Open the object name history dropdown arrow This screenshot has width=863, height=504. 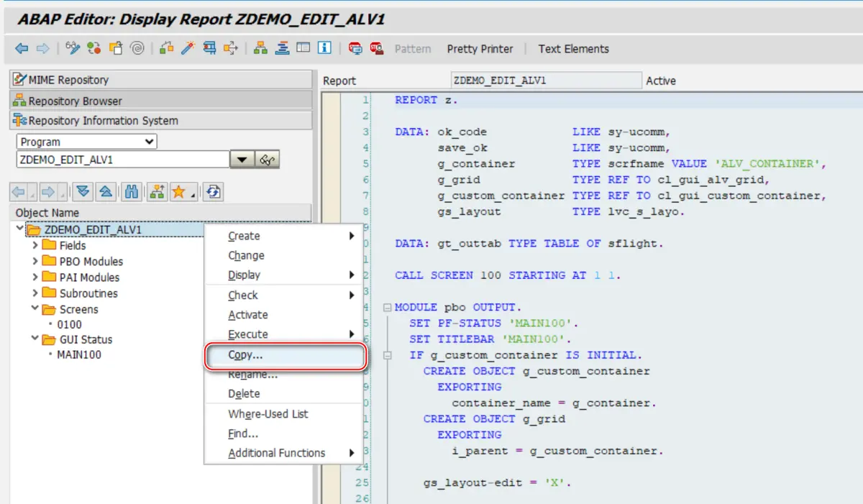coord(242,160)
